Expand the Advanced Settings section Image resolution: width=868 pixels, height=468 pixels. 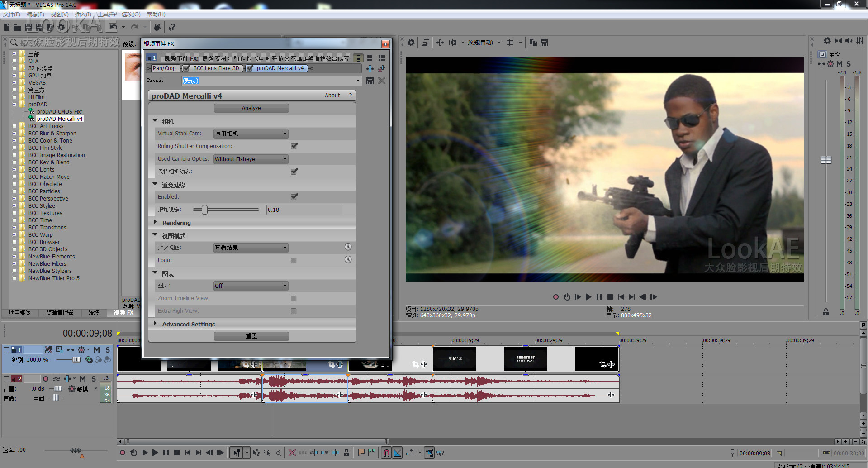click(x=155, y=324)
